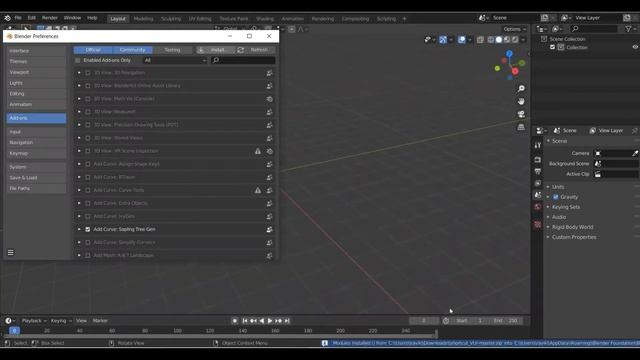Enable the 3D View: 3D Navigation add-on checkbox
The width and height of the screenshot is (640, 360).
pyautogui.click(x=88, y=73)
